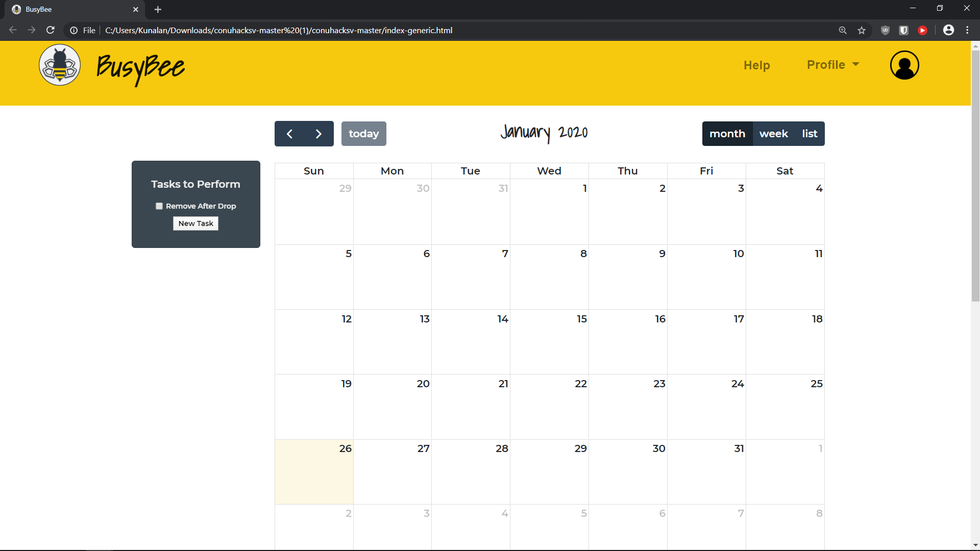This screenshot has height=551, width=980.
Task: Reload the page using browser refresh icon
Action: coord(50,31)
